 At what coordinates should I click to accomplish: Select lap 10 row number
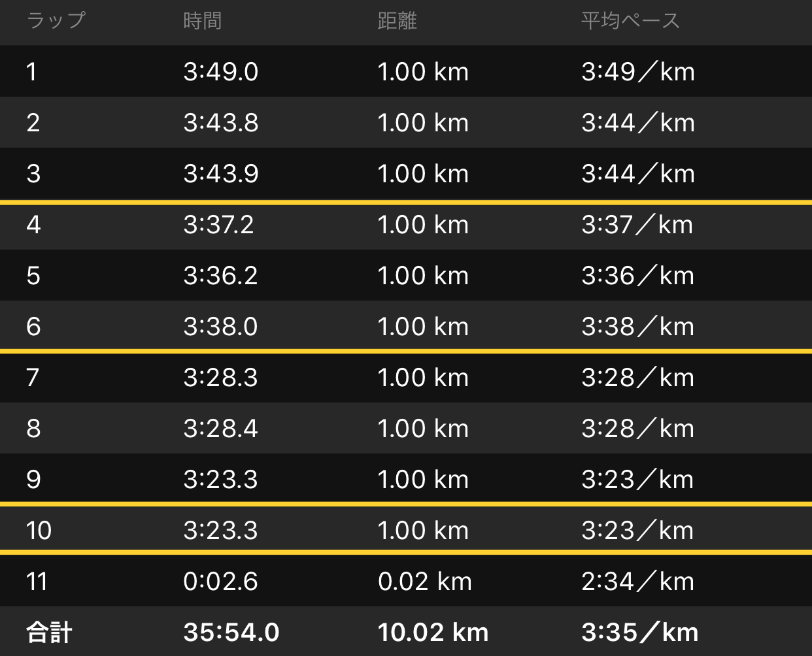pos(39,531)
